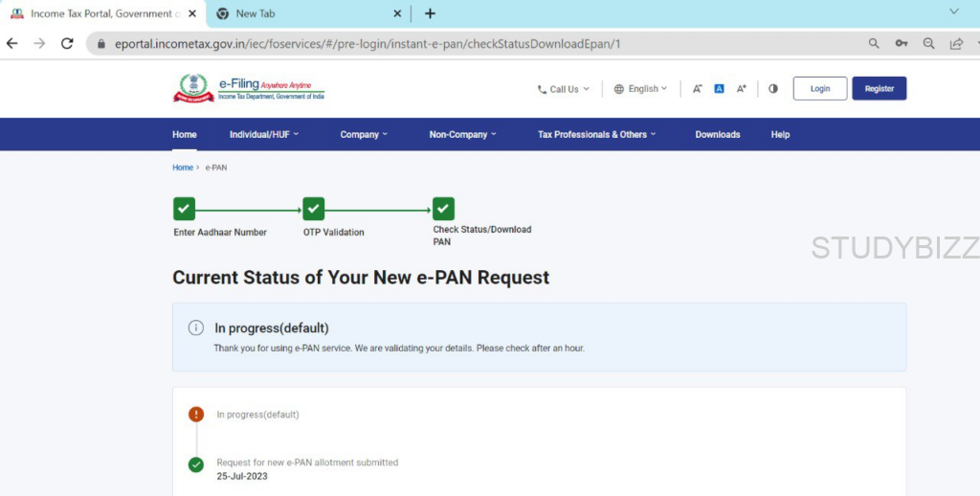Viewport: 980px width, 496px height.
Task: Increase font size with A+ icon
Action: [741, 89]
